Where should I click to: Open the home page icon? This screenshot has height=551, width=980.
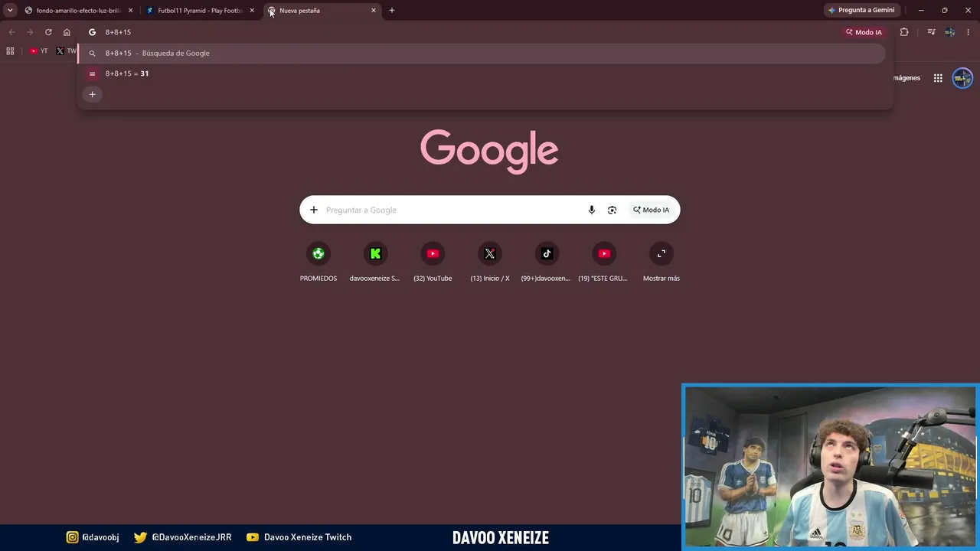(x=67, y=32)
